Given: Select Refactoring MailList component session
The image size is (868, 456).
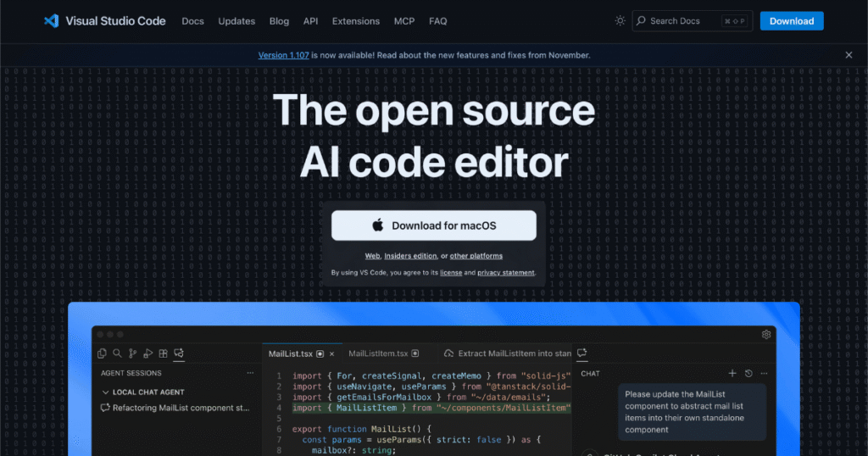Looking at the screenshot, I should pos(181,408).
